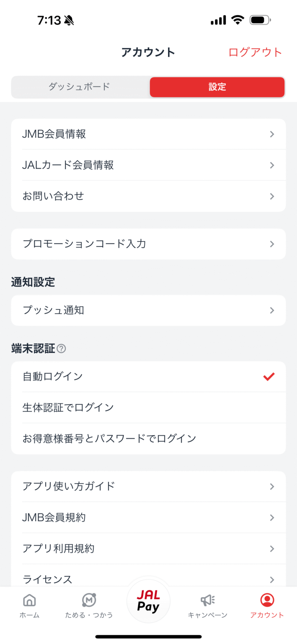Select 自動ログイン as the login method
The height and width of the screenshot is (644, 297).
pyautogui.click(x=148, y=376)
